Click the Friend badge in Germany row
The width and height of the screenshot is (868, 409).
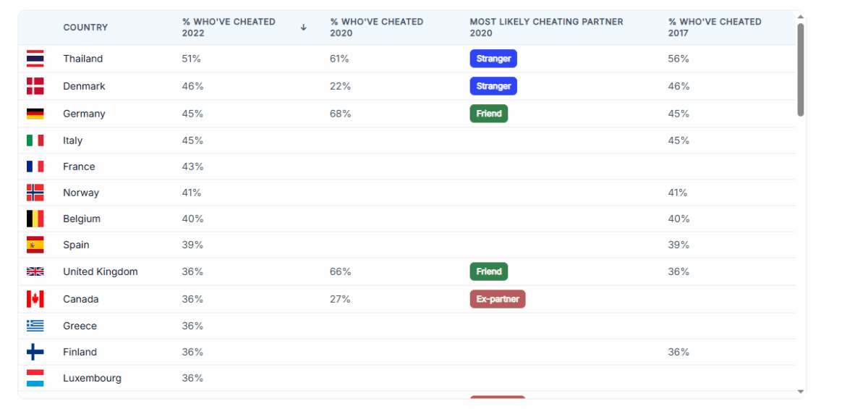[489, 114]
